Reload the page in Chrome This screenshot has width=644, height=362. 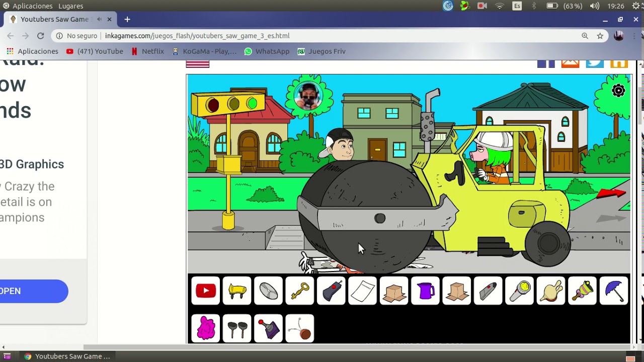pyautogui.click(x=41, y=36)
